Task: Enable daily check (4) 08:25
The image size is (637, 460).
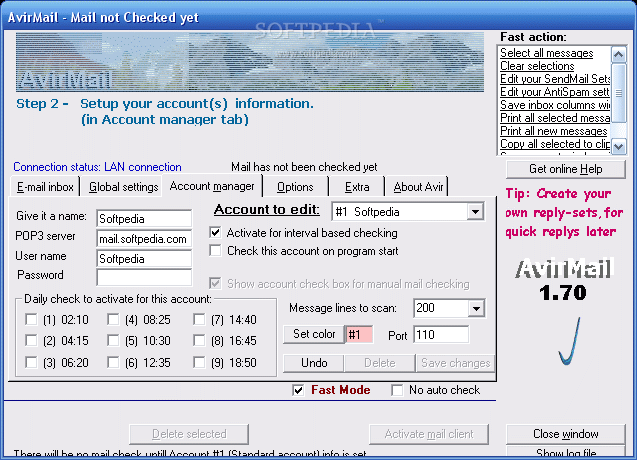Action: tap(113, 319)
